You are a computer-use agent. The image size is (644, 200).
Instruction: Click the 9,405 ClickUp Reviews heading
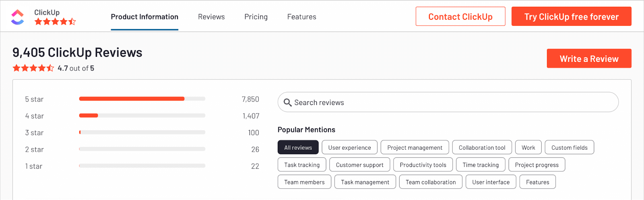pyautogui.click(x=77, y=52)
